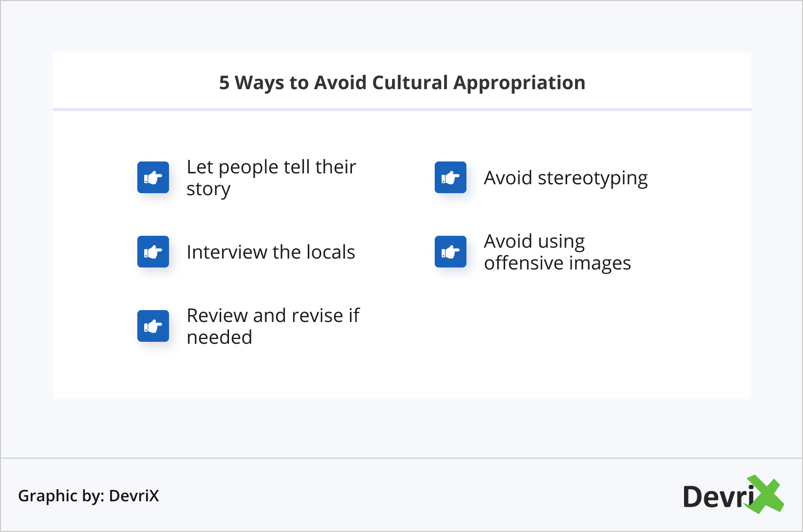Image resolution: width=803 pixels, height=532 pixels.
Task: Select the "Review and revise if needed" text
Action: (273, 326)
